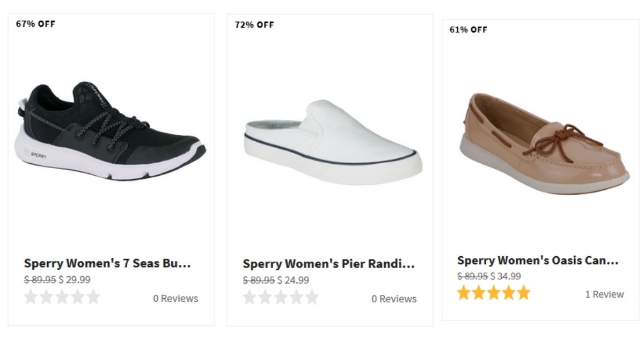Click middle gold star of Oasis rating
Image resolution: width=644 pixels, height=340 pixels.
(x=494, y=293)
